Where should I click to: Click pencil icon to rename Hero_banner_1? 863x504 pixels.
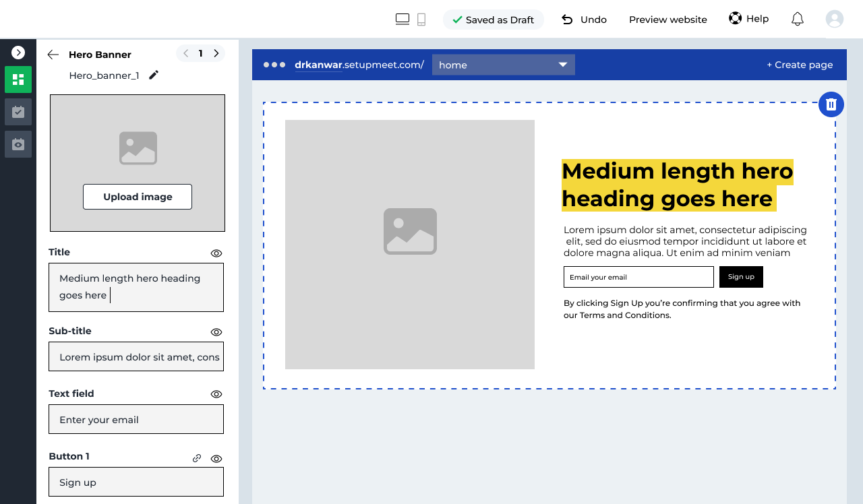(154, 75)
